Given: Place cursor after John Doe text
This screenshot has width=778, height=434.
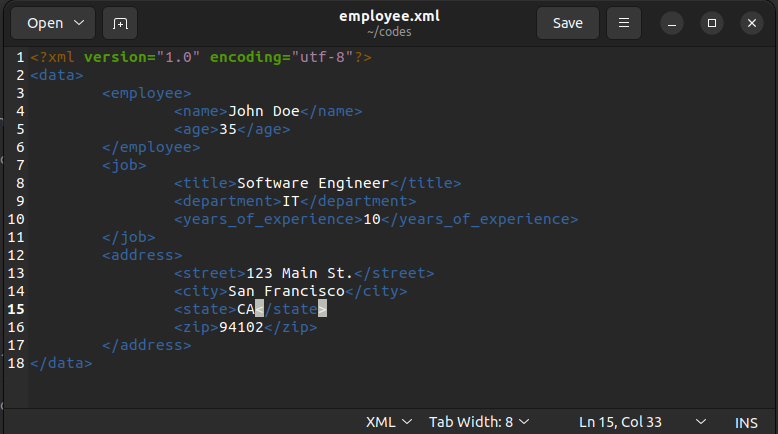Looking at the screenshot, I should pyautogui.click(x=300, y=111).
